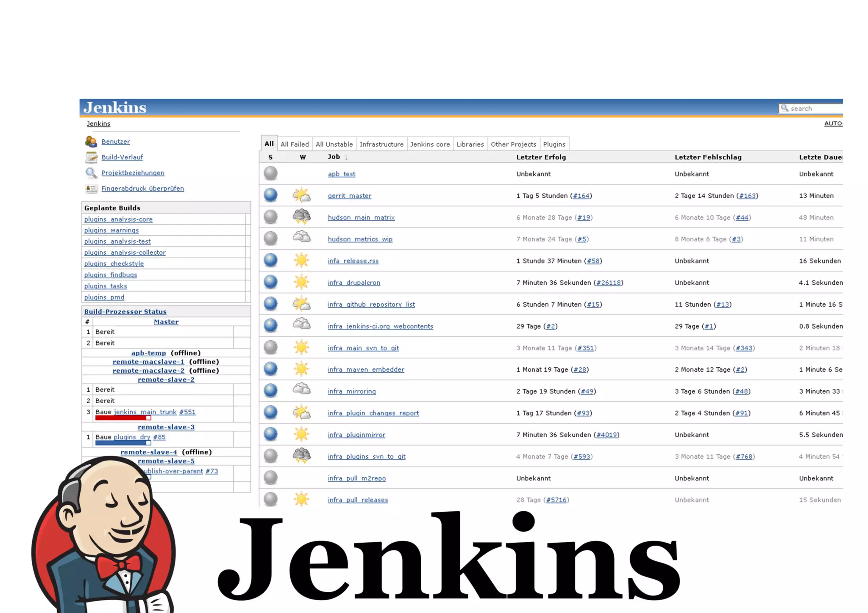Open the infra_drupalcron job link
This screenshot has height=613, width=868.
(354, 283)
